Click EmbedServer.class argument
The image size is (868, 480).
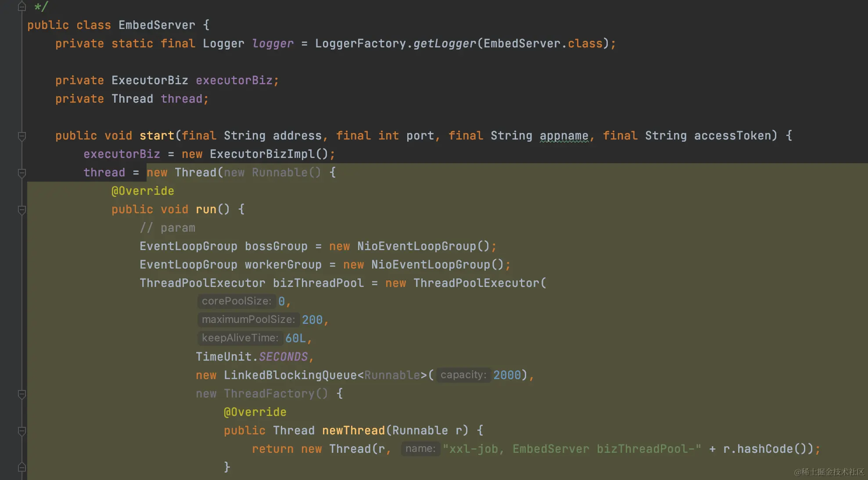tap(543, 43)
